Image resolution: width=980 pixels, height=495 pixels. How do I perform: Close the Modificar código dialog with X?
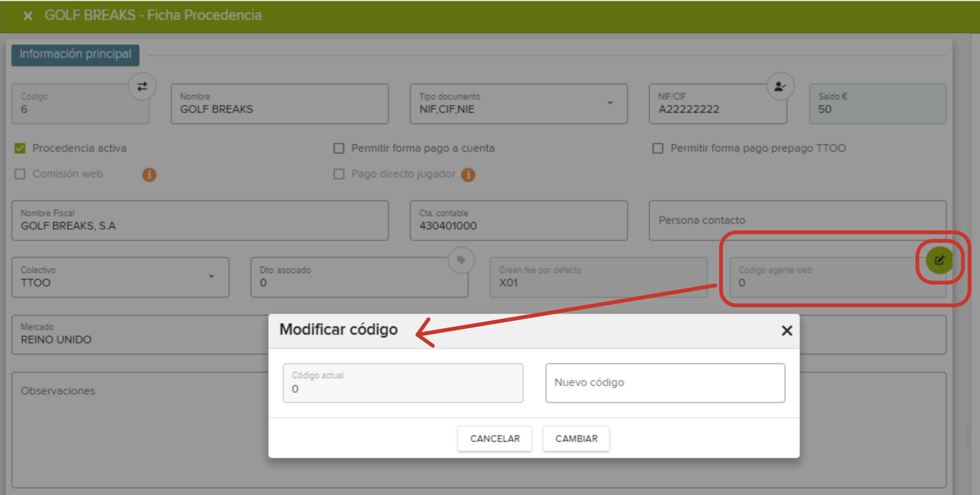point(786,330)
